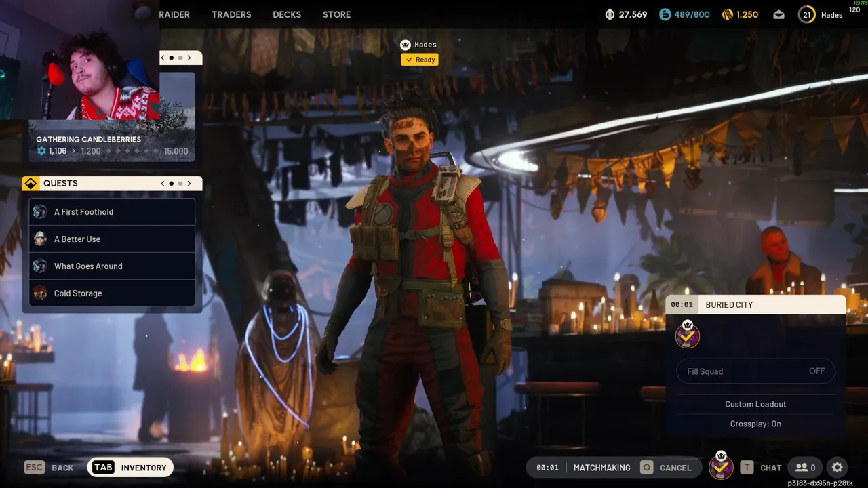Open the Cold Storage quest
This screenshot has width=868, height=488.
coord(112,293)
